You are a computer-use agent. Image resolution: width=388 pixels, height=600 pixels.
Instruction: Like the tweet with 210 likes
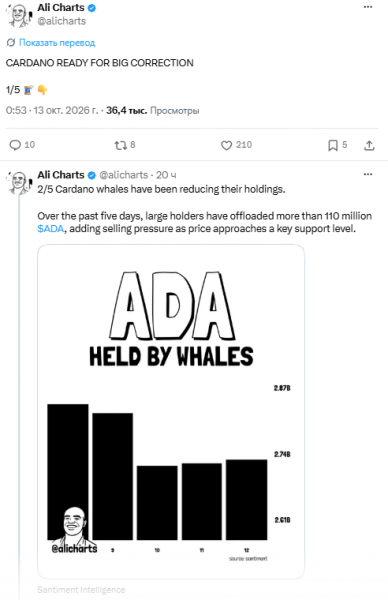pyautogui.click(x=226, y=145)
